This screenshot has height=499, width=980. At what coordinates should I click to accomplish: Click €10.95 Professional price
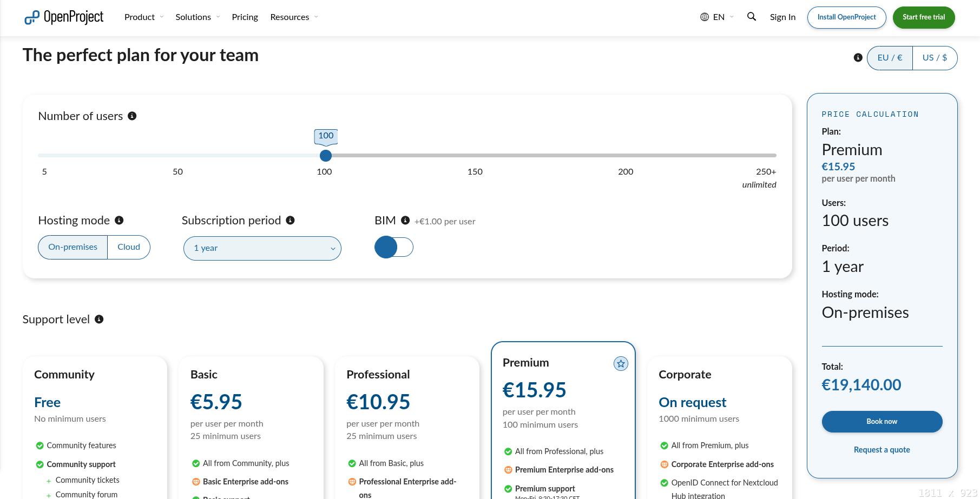click(x=378, y=402)
